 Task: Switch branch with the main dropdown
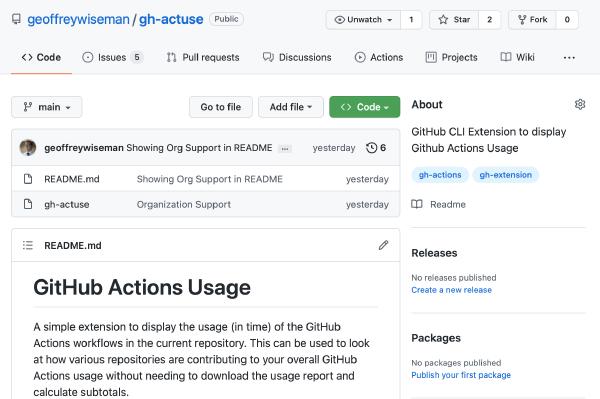pyautogui.click(x=47, y=107)
